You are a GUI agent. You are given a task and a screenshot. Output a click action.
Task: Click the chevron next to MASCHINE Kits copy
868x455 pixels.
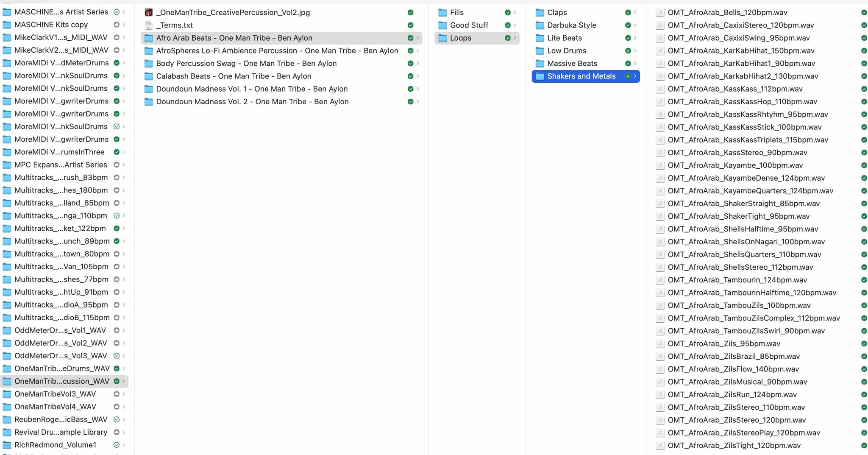(x=124, y=25)
